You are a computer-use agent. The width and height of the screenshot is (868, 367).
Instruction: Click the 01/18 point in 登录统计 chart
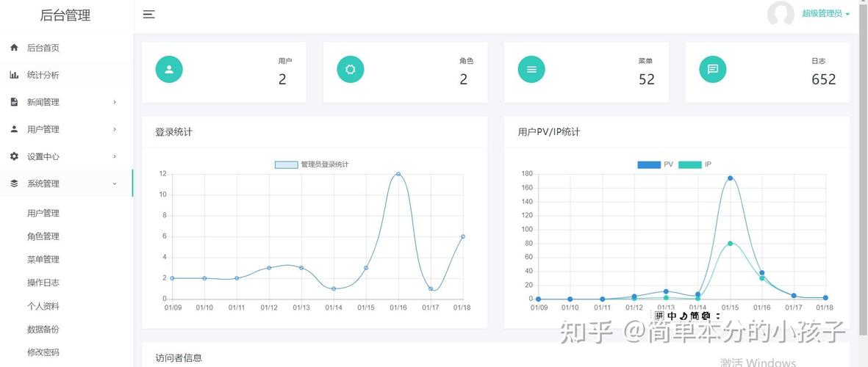tap(463, 236)
